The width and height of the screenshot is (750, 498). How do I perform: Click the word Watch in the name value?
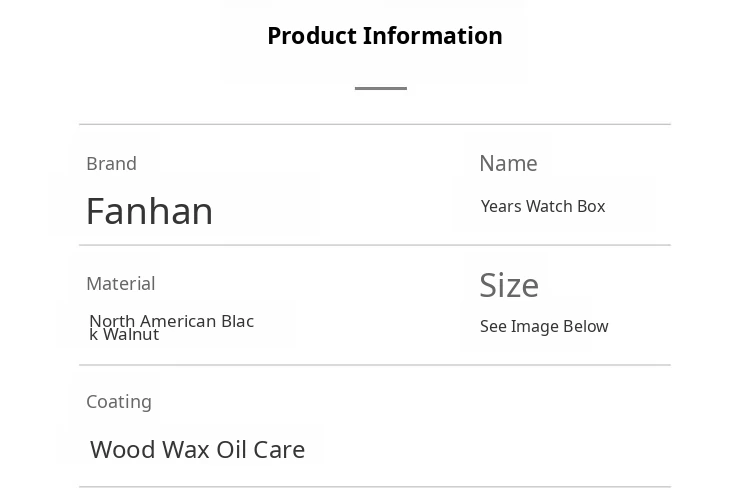pyautogui.click(x=549, y=206)
